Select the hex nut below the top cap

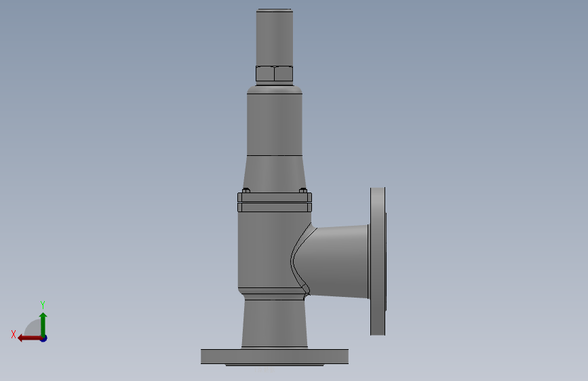click(275, 74)
